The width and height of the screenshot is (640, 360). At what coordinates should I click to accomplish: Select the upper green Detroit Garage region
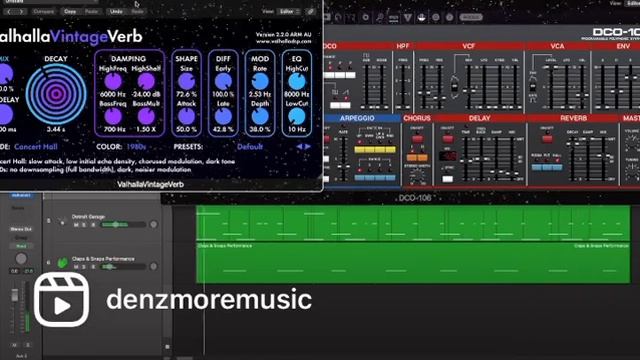click(413, 223)
